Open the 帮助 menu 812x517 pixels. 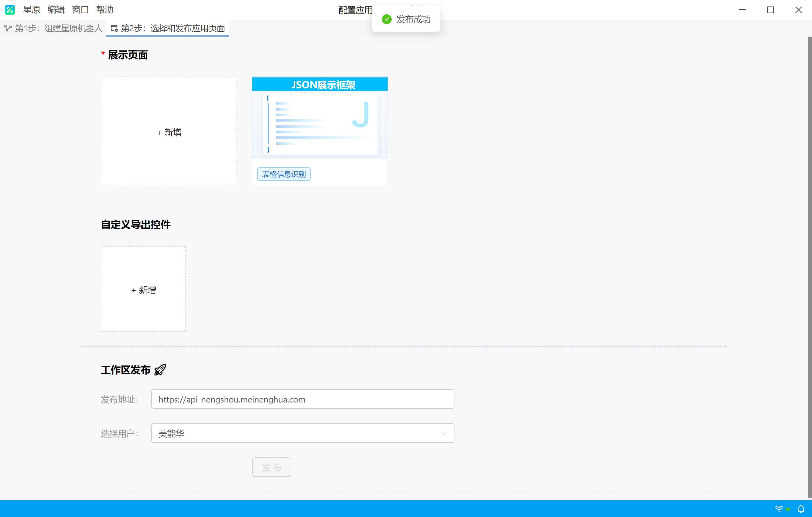104,10
